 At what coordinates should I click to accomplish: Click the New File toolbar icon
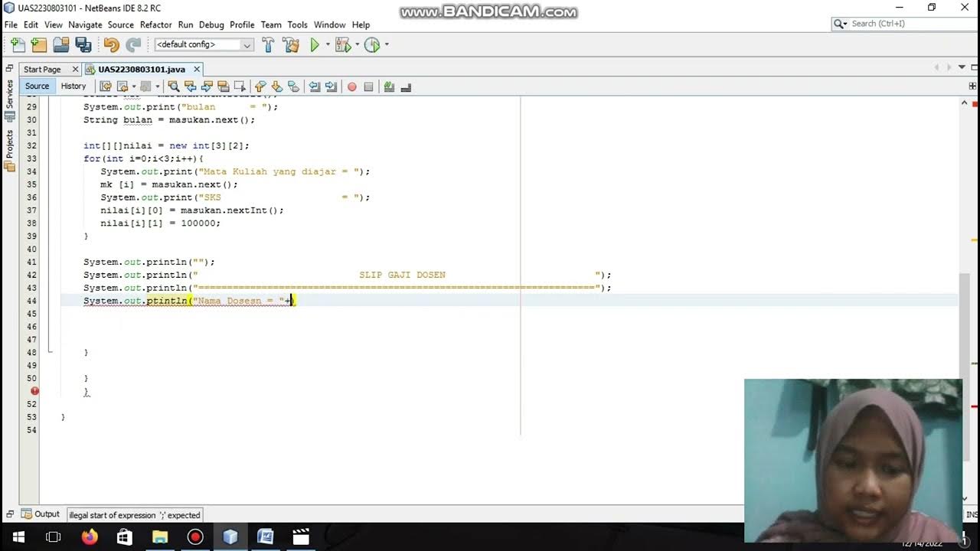click(x=17, y=45)
